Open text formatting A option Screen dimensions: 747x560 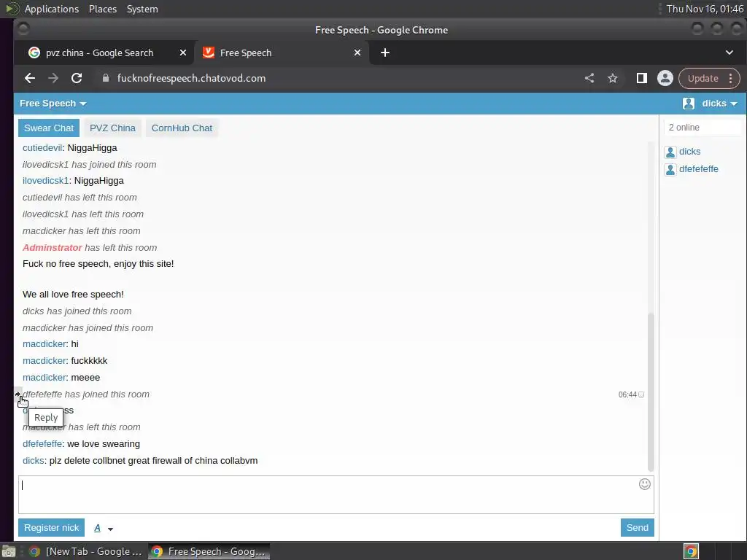pos(97,528)
